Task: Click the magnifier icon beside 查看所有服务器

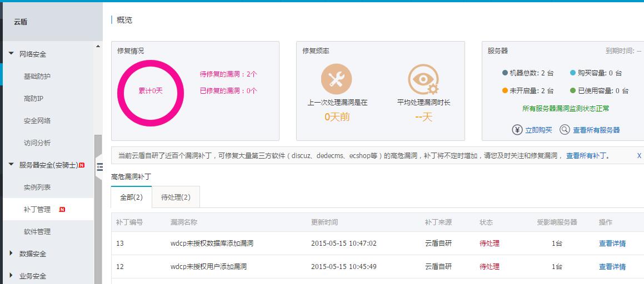Action: point(565,130)
